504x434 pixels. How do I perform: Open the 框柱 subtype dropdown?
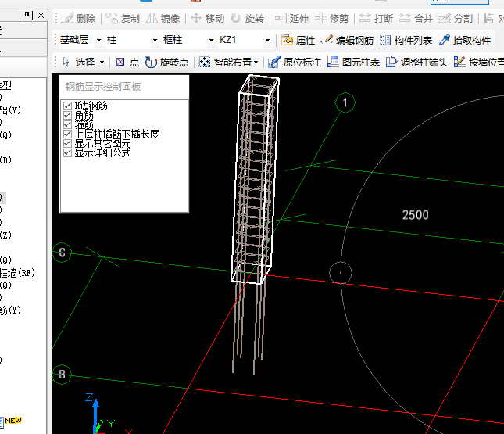tap(211, 40)
